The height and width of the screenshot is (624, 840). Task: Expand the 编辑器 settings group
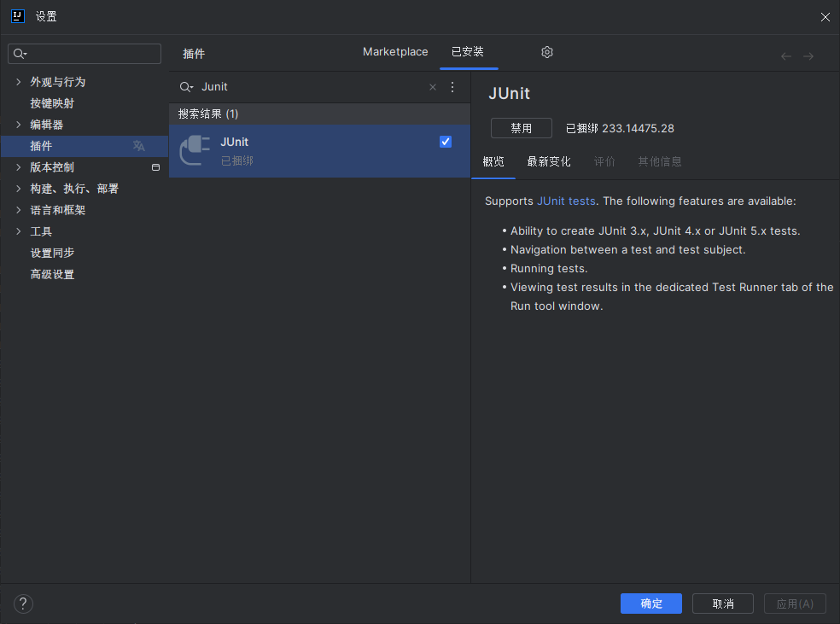18,125
